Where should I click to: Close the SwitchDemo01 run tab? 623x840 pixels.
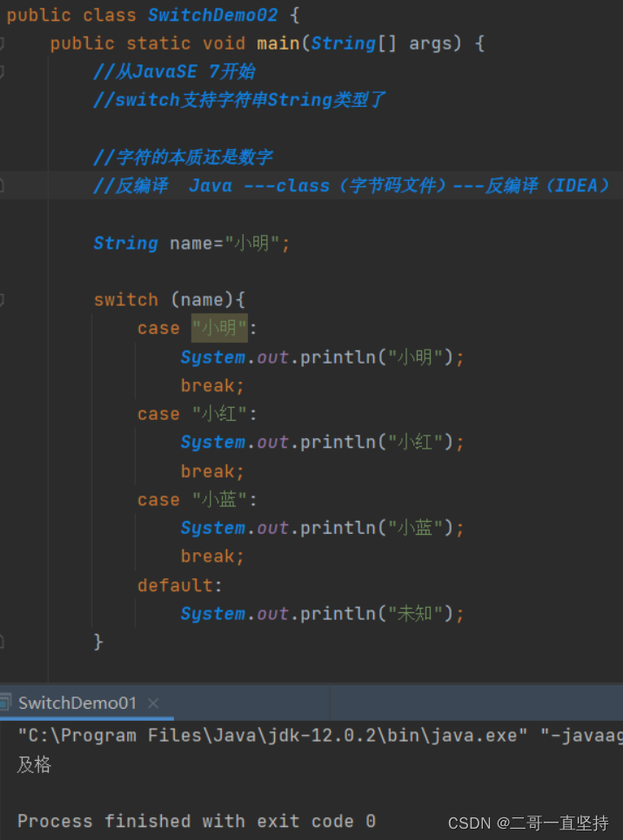coord(153,703)
